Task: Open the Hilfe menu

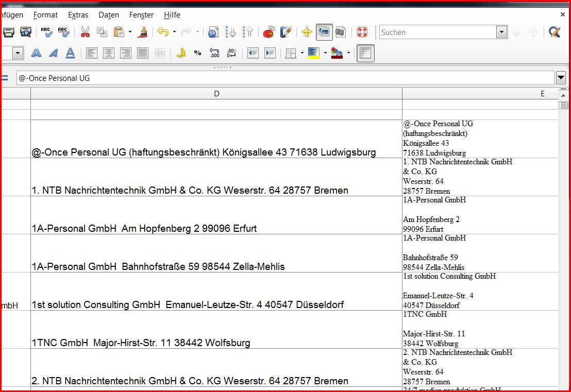Action: coord(172,15)
